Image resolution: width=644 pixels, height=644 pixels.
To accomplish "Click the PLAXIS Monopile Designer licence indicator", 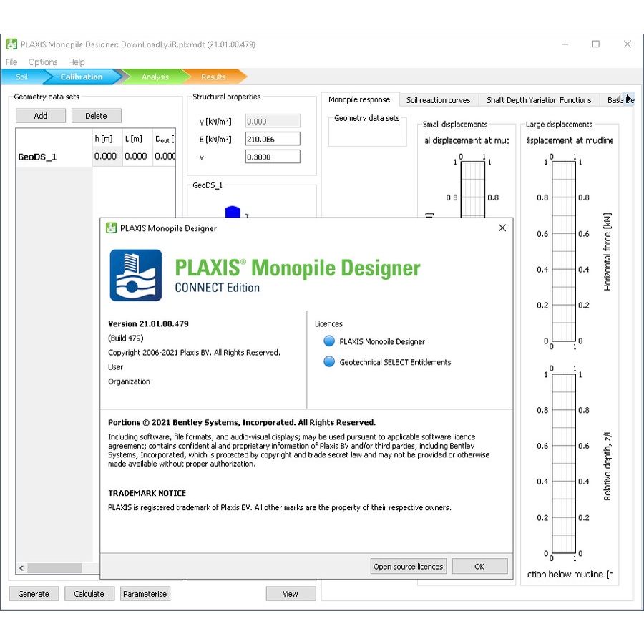I will (x=329, y=341).
